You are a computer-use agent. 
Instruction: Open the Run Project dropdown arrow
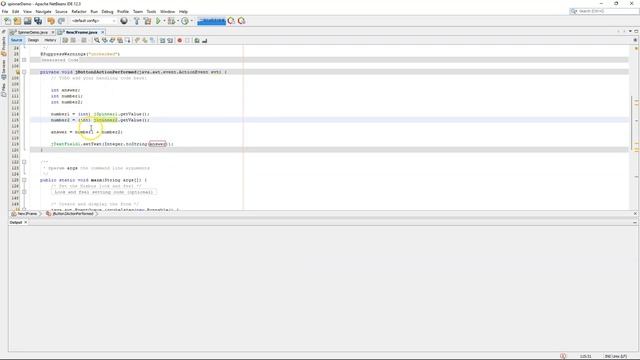(x=164, y=21)
